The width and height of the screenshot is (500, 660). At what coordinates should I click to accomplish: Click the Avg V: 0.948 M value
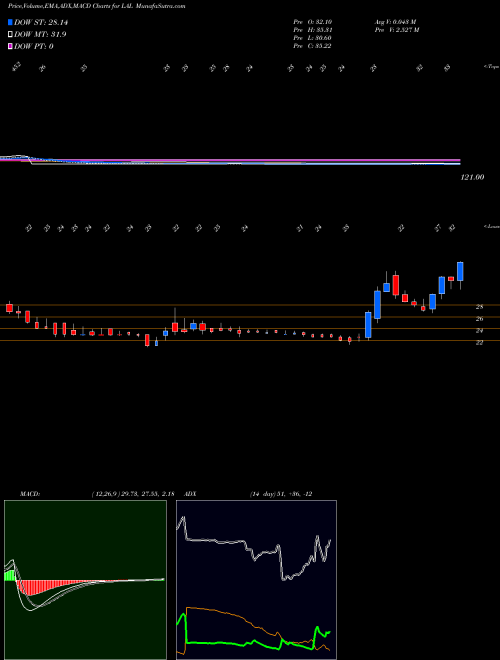tap(395, 21)
